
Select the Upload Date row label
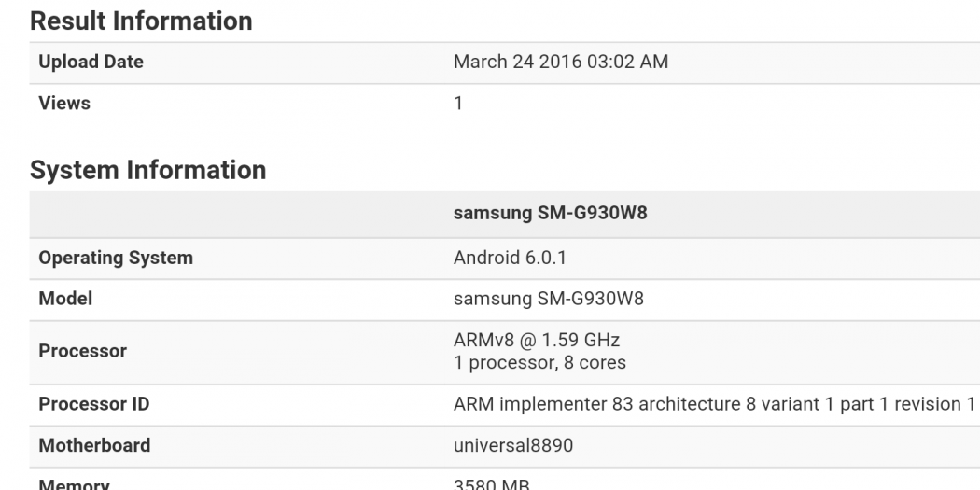coord(91,63)
